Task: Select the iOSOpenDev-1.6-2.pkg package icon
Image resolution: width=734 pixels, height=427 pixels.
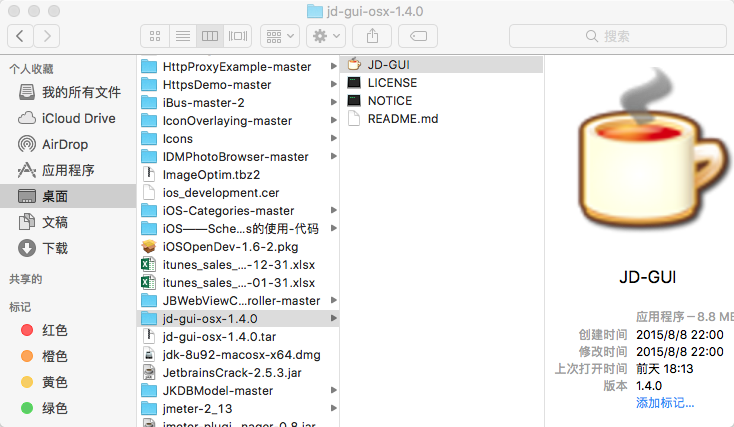Action: point(149,246)
